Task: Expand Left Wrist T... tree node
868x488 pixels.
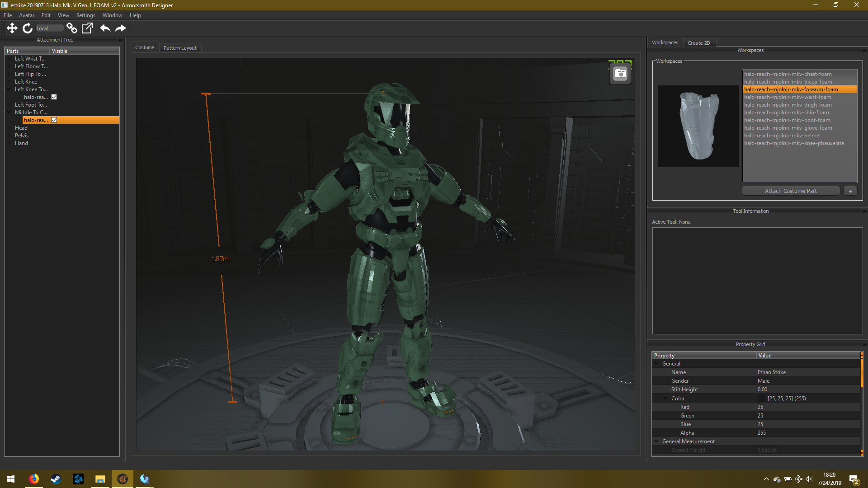Action: (9, 59)
